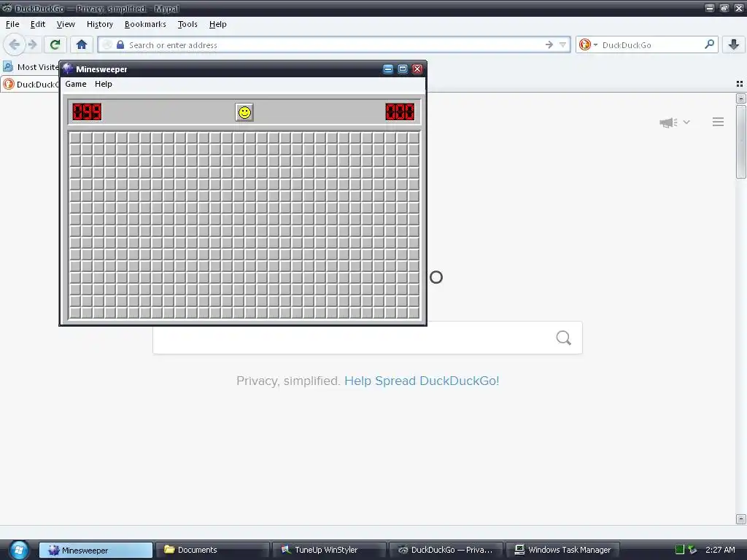Click the network status tray icon
Image resolution: width=747 pixels, height=560 pixels.
(692, 550)
